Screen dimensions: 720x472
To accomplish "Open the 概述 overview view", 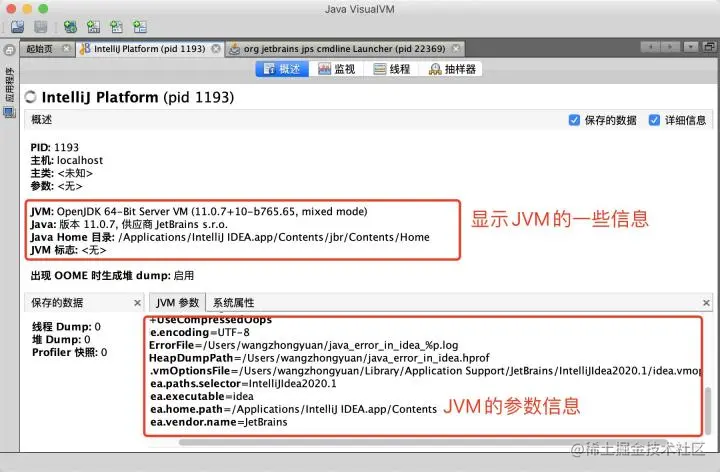I will point(282,69).
